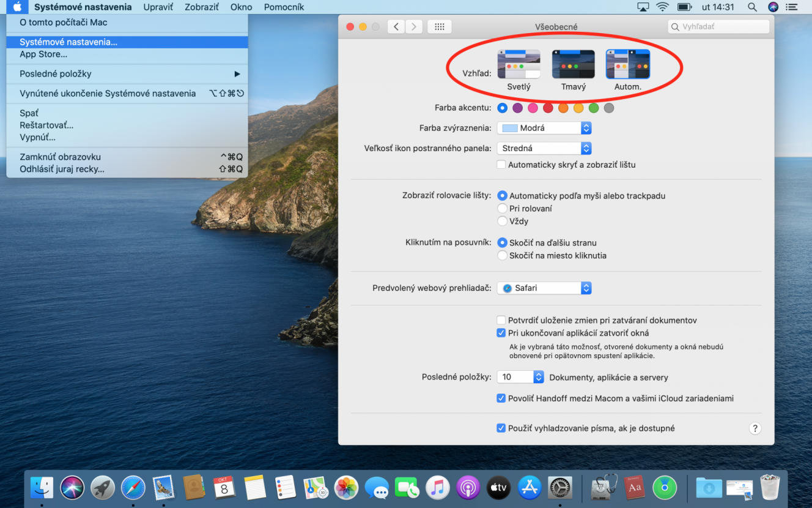
Task: Select Vždy scroll bar option
Action: (503, 221)
